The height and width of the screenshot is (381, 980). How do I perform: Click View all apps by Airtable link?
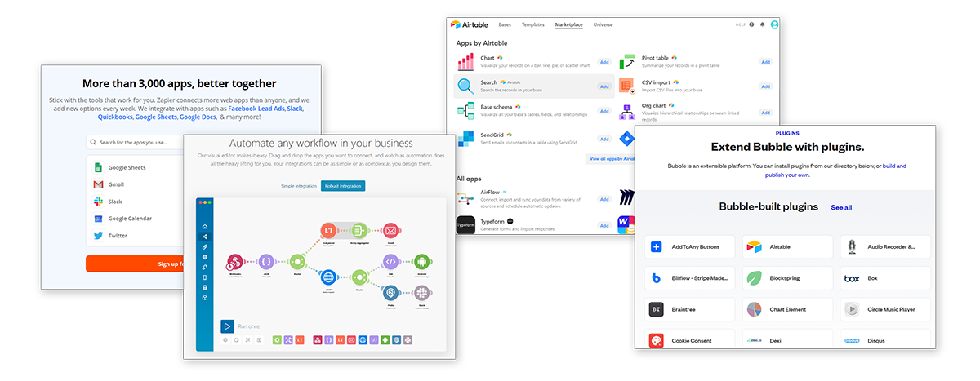[x=611, y=158]
